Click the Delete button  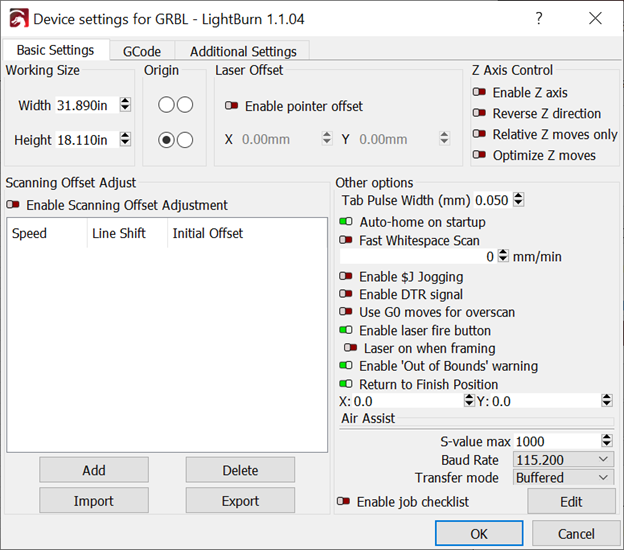240,470
